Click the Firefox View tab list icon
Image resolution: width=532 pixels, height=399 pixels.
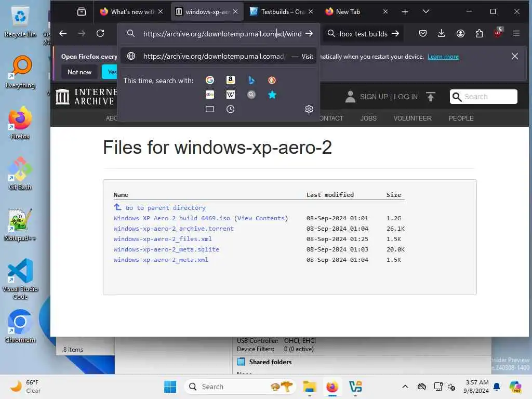[x=82, y=12]
